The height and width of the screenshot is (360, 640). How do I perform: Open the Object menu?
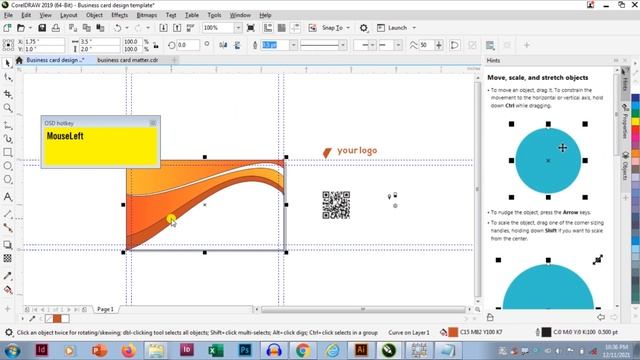click(x=94, y=15)
